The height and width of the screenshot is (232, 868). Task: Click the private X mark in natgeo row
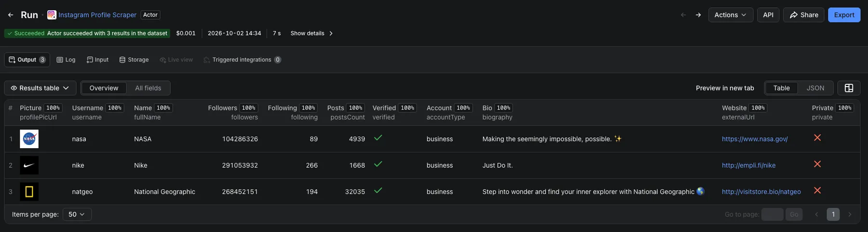pyautogui.click(x=817, y=191)
